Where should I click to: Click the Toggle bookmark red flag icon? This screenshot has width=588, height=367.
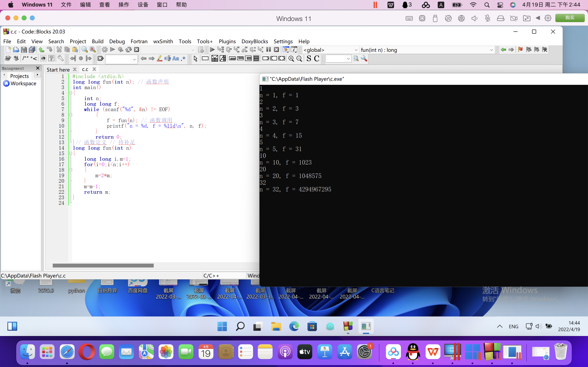[x=520, y=50]
